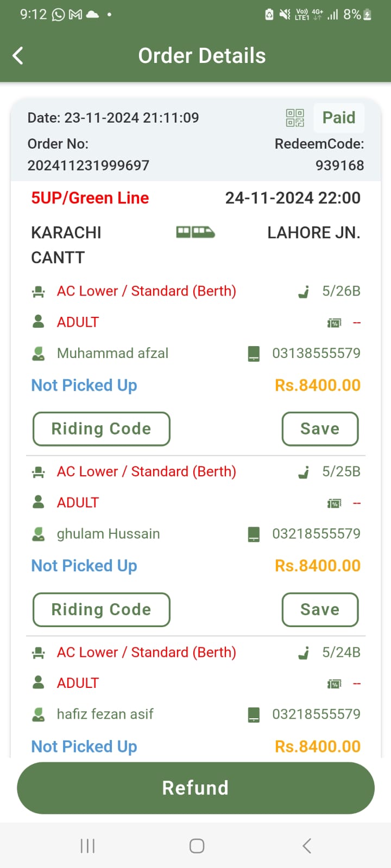This screenshot has width=391, height=868.
Task: Tap the 5UP/Green Line train name
Action: [x=90, y=198]
